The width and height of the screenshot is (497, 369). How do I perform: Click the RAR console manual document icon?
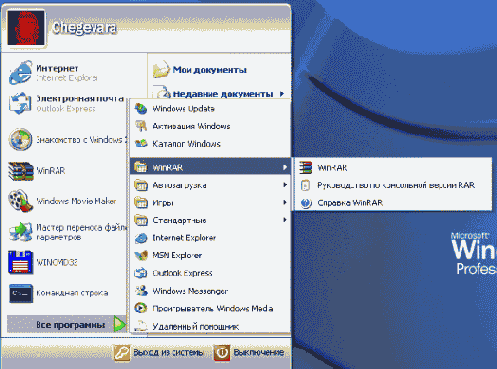tap(305, 185)
